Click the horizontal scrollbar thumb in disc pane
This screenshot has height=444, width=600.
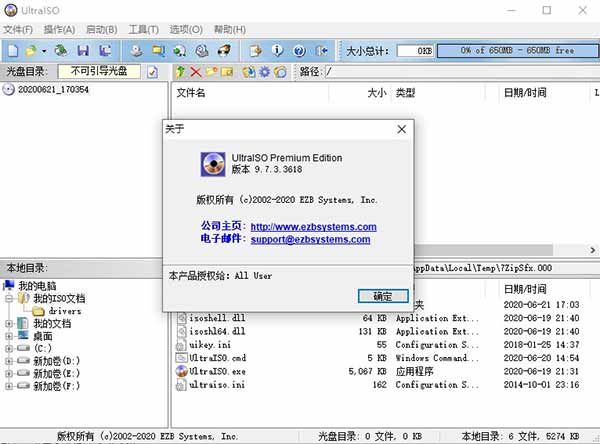click(x=483, y=250)
